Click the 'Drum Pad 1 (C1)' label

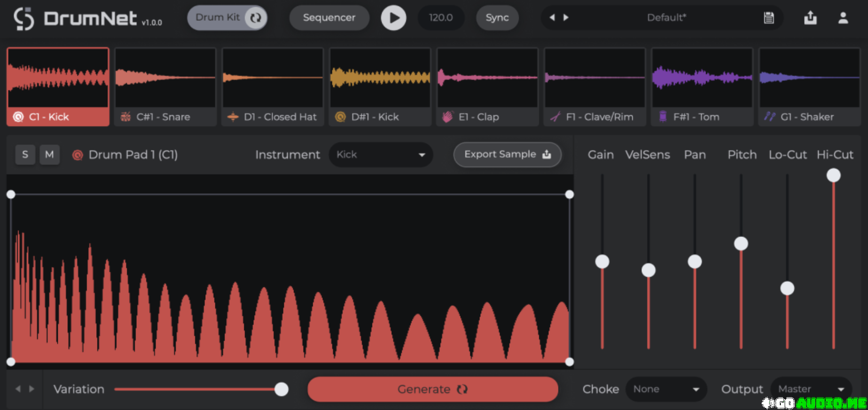click(x=133, y=155)
